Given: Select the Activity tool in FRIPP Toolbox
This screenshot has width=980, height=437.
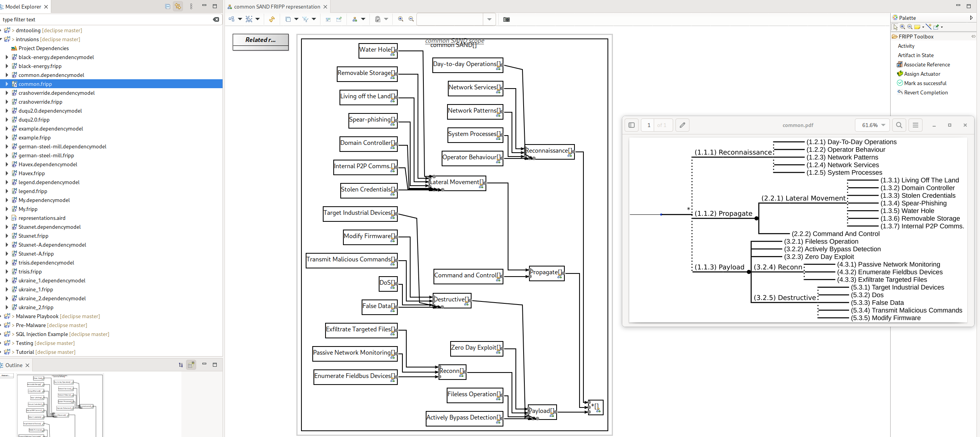Looking at the screenshot, I should pos(906,46).
